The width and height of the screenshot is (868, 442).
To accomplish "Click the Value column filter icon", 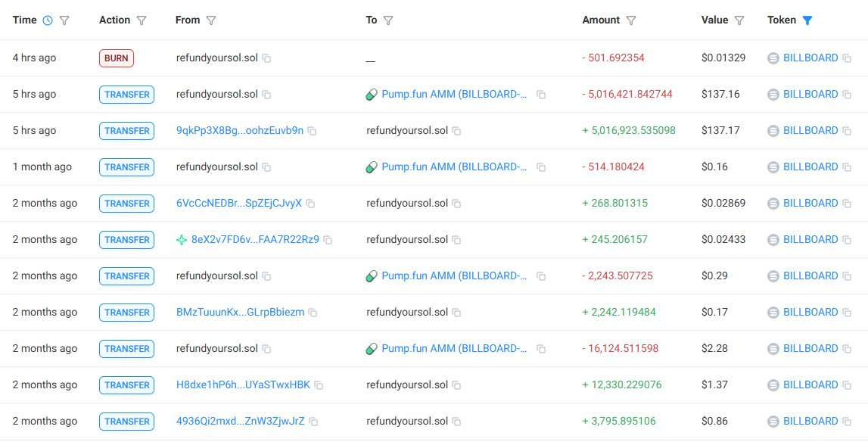I will pyautogui.click(x=739, y=20).
